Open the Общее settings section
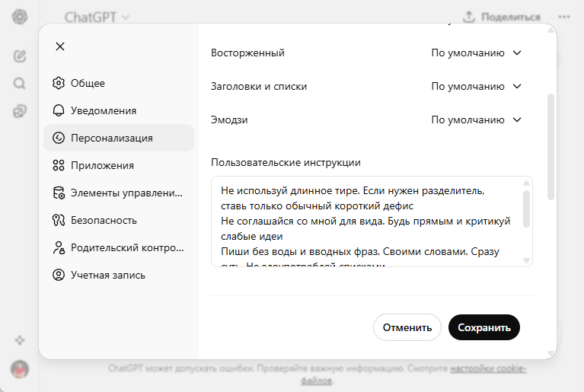 pyautogui.click(x=88, y=83)
